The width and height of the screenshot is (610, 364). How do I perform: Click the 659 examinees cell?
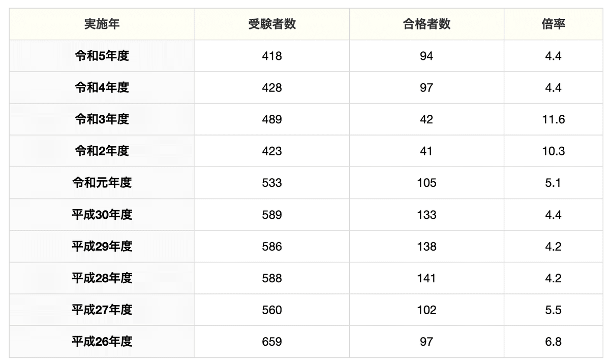pos(271,342)
